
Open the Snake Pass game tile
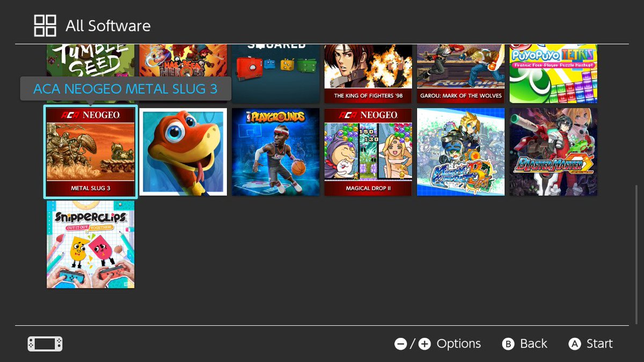point(183,152)
